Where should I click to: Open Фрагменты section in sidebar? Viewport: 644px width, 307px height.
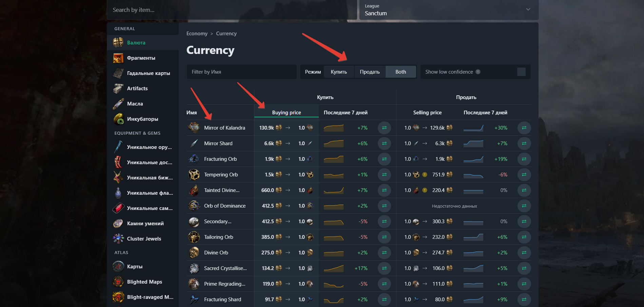point(141,58)
